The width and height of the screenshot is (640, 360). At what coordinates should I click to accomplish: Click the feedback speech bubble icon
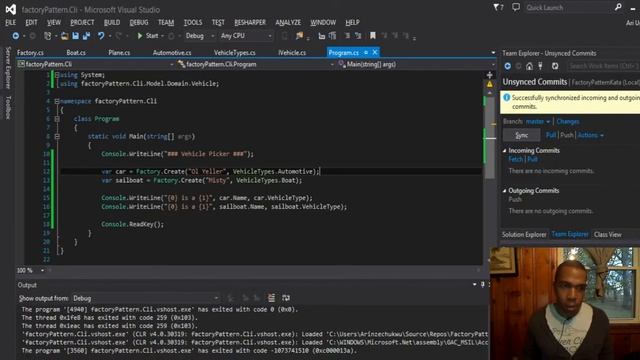[x=516, y=7]
